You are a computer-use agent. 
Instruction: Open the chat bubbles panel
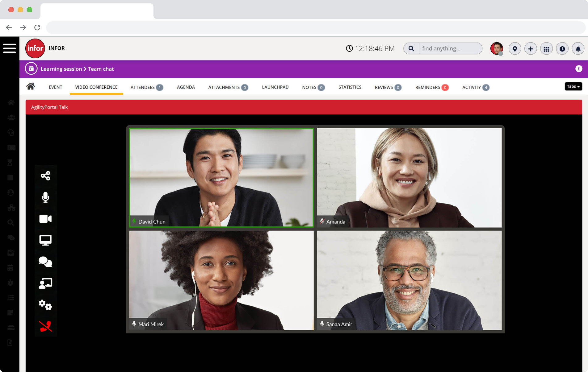[45, 262]
